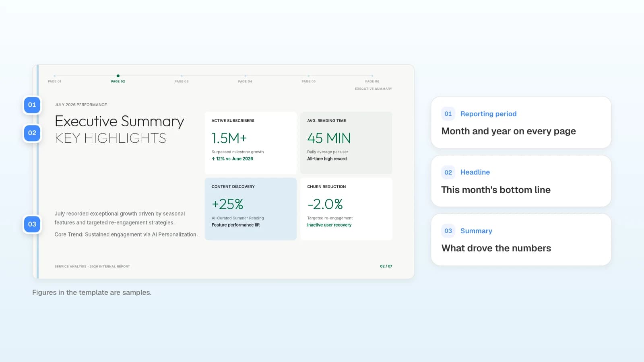The height and width of the screenshot is (362, 644).
Task: Click the Inactive user recovery note
Action: click(329, 225)
